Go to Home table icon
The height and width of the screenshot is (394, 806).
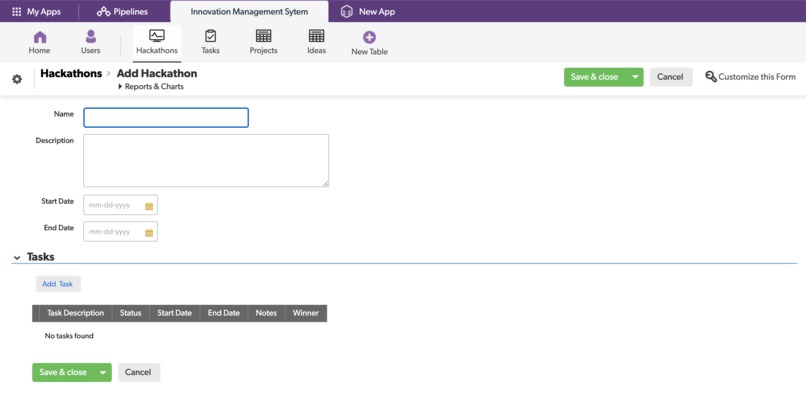click(40, 37)
